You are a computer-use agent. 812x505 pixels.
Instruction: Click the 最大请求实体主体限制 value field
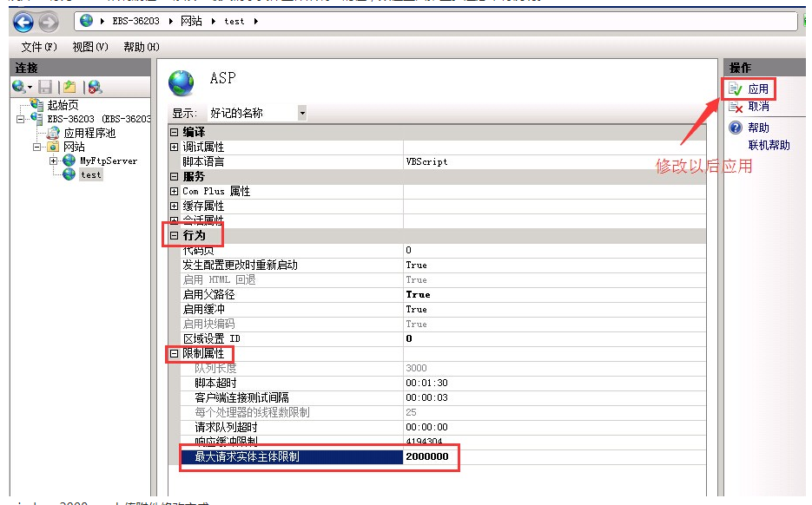(x=429, y=456)
